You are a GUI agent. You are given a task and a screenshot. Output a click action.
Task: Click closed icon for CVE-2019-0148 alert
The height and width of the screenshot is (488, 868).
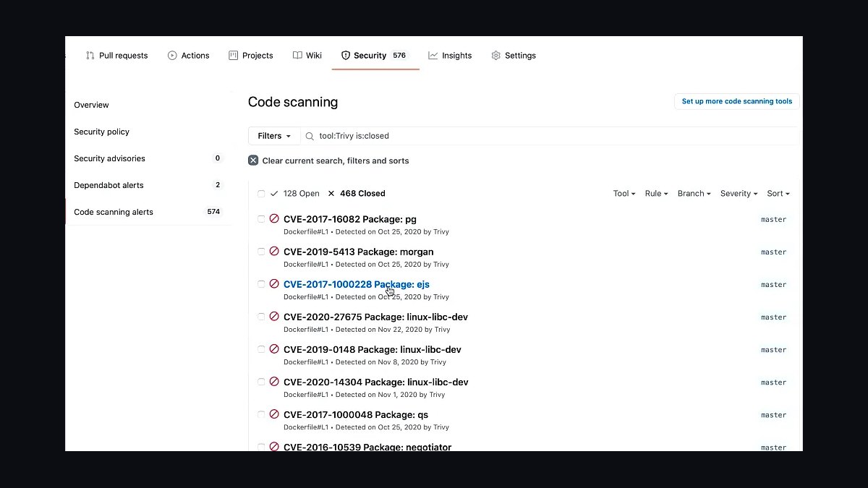click(x=274, y=349)
